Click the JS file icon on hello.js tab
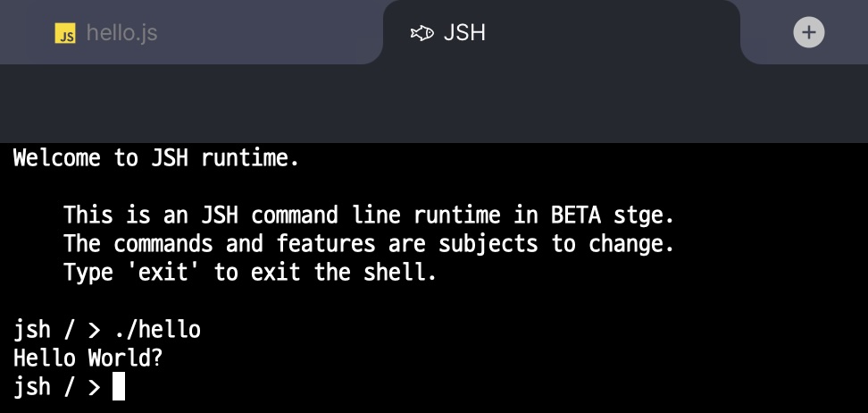 (65, 34)
